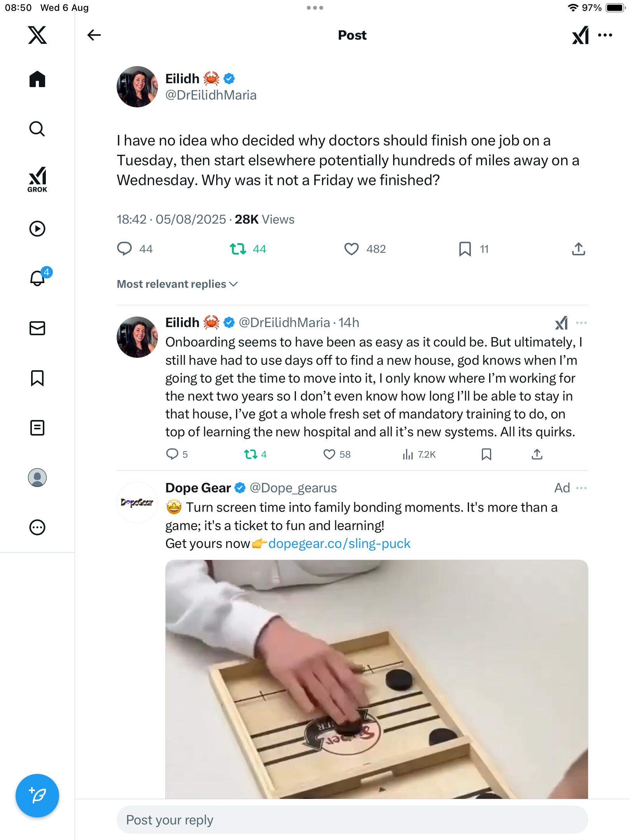Go back using the back arrow
This screenshot has height=840, width=630.
[x=94, y=35]
